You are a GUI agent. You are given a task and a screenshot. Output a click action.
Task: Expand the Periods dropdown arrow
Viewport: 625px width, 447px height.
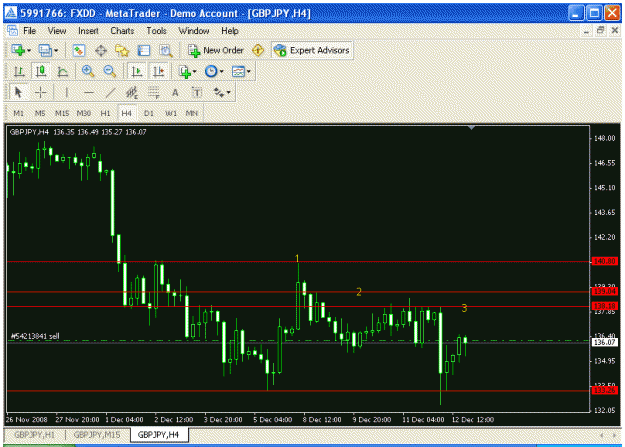pos(222,72)
